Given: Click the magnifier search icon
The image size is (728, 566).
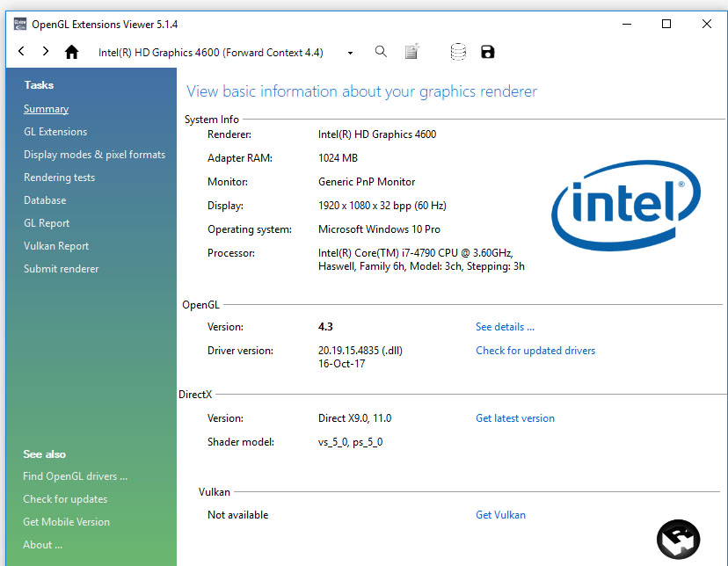Looking at the screenshot, I should click(x=381, y=52).
